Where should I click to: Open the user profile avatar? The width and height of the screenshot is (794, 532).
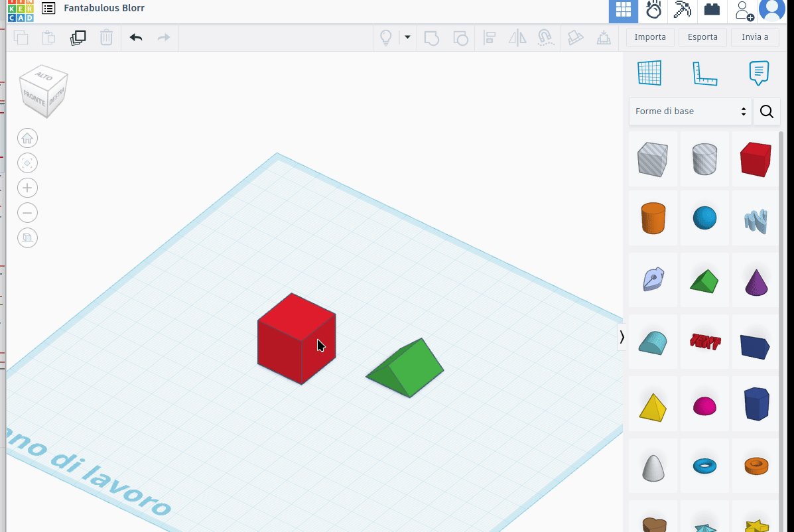point(771,10)
